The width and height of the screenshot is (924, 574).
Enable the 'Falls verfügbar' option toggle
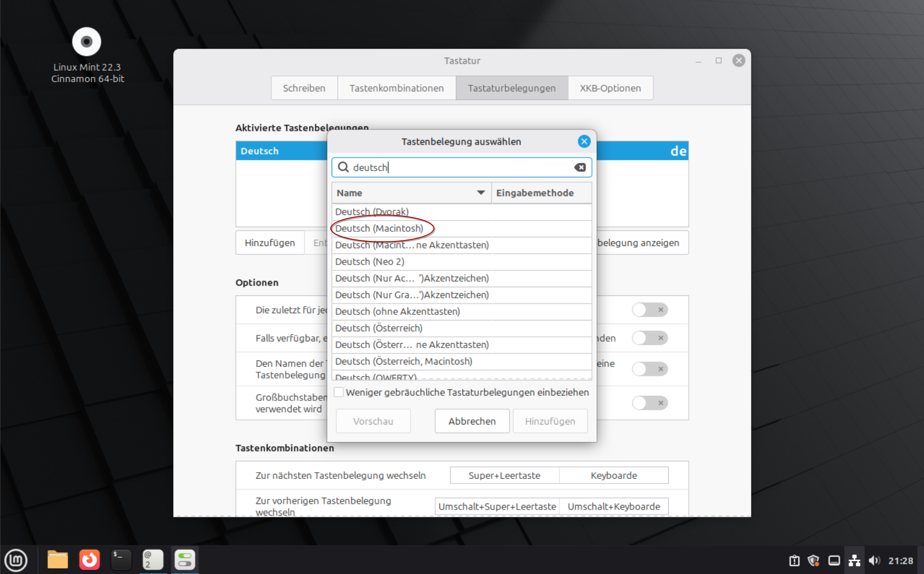[x=650, y=338]
